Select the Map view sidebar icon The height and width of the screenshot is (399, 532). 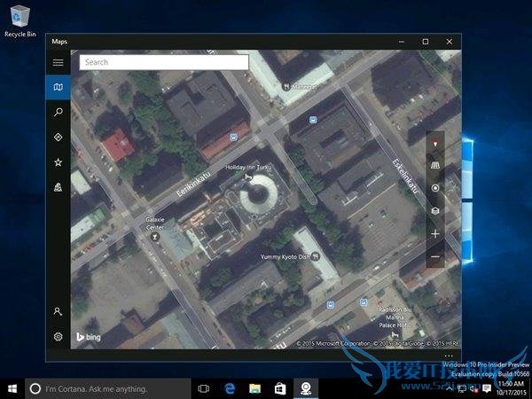click(58, 88)
